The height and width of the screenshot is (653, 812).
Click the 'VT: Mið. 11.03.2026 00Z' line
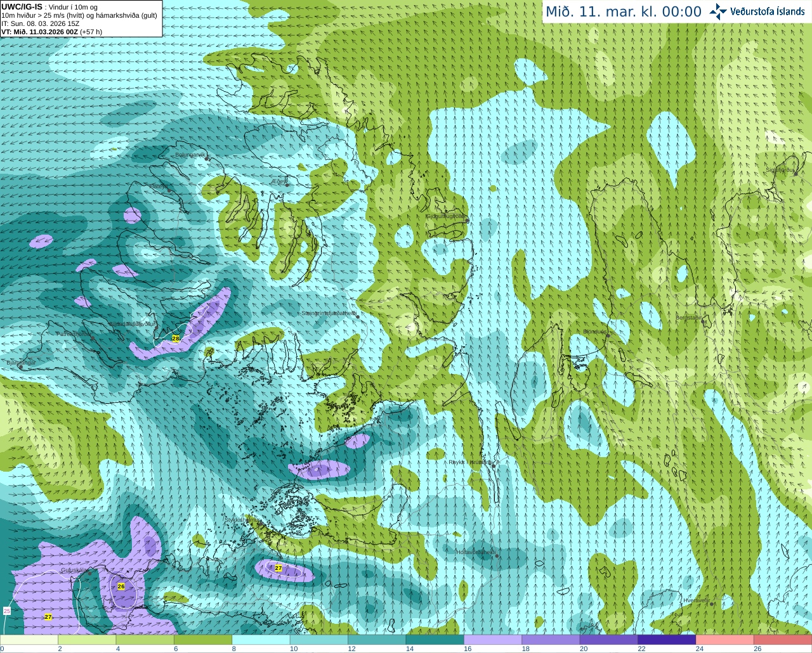(x=52, y=31)
